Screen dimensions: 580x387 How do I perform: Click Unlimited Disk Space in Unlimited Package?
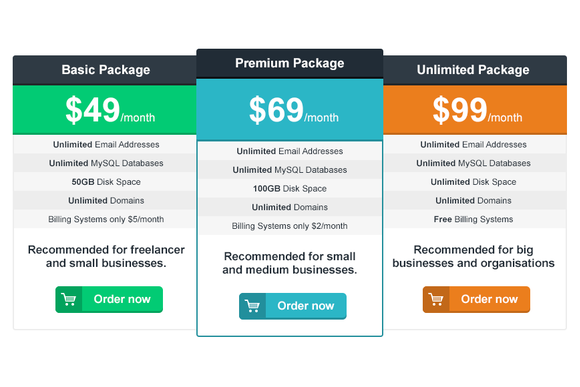(473, 182)
